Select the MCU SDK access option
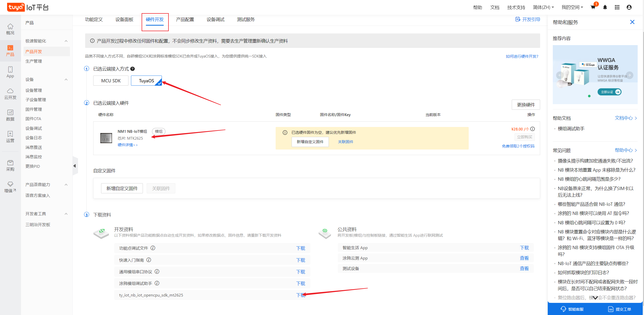The width and height of the screenshot is (644, 315). (x=111, y=81)
